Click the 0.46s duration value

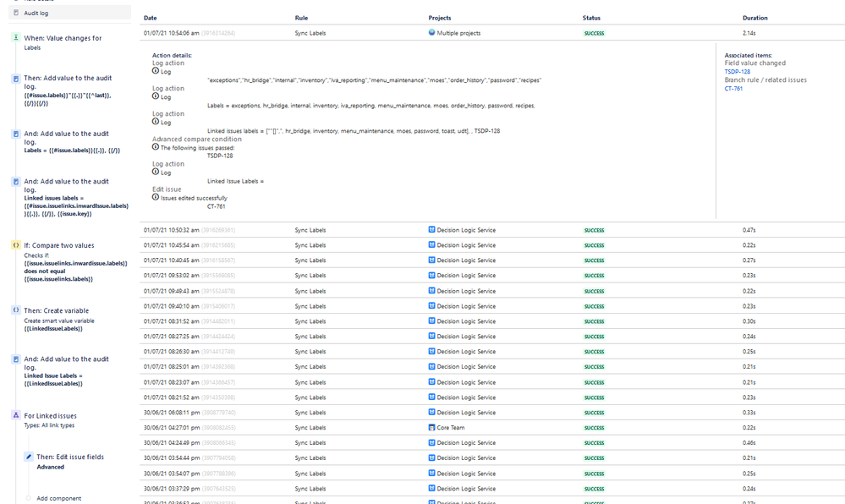coord(749,443)
